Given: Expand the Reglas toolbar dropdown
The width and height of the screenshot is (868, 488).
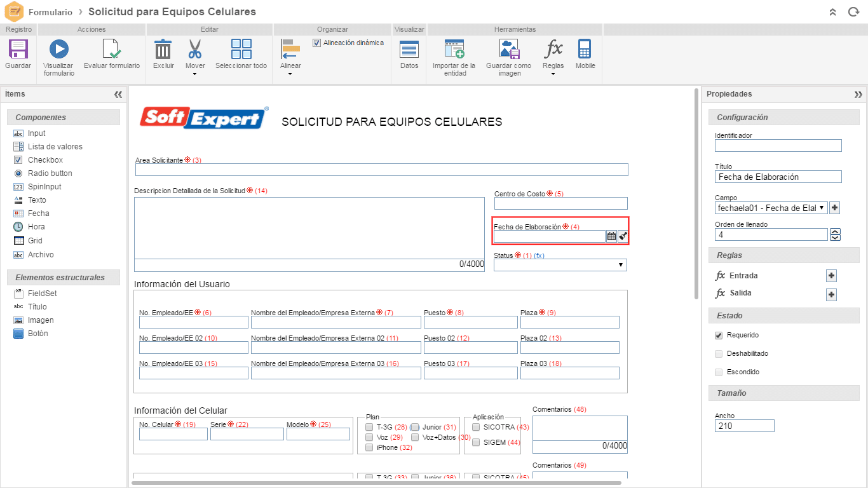Looking at the screenshot, I should [x=553, y=74].
